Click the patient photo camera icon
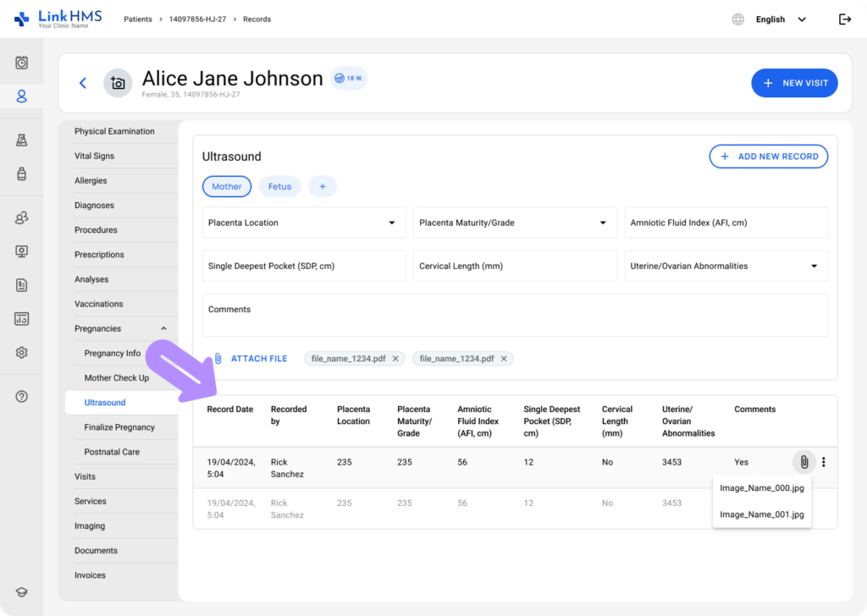This screenshot has height=616, width=867. [x=118, y=83]
